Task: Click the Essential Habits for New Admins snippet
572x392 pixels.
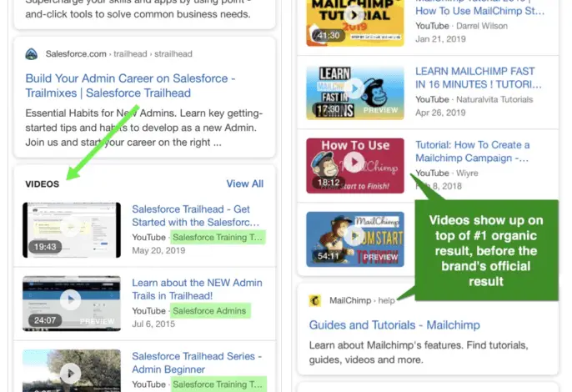Action: coord(143,128)
